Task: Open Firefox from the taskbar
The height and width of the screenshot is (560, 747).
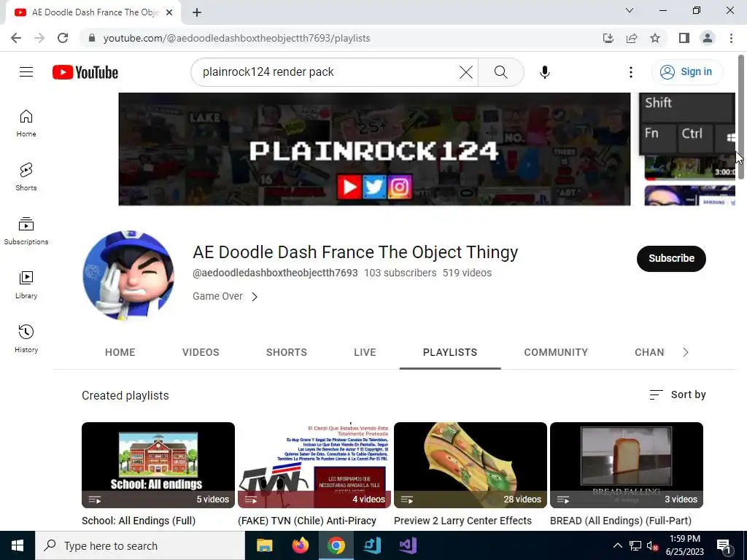Action: pyautogui.click(x=300, y=545)
